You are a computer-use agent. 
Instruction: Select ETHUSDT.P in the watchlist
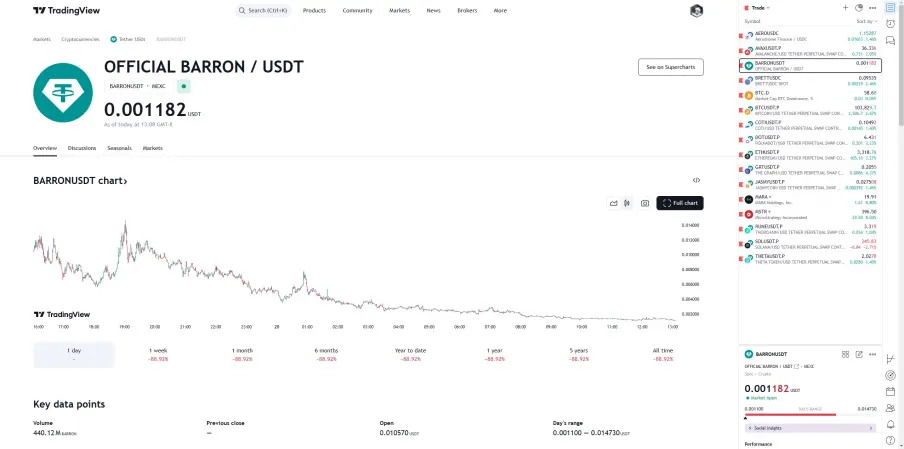[810, 155]
